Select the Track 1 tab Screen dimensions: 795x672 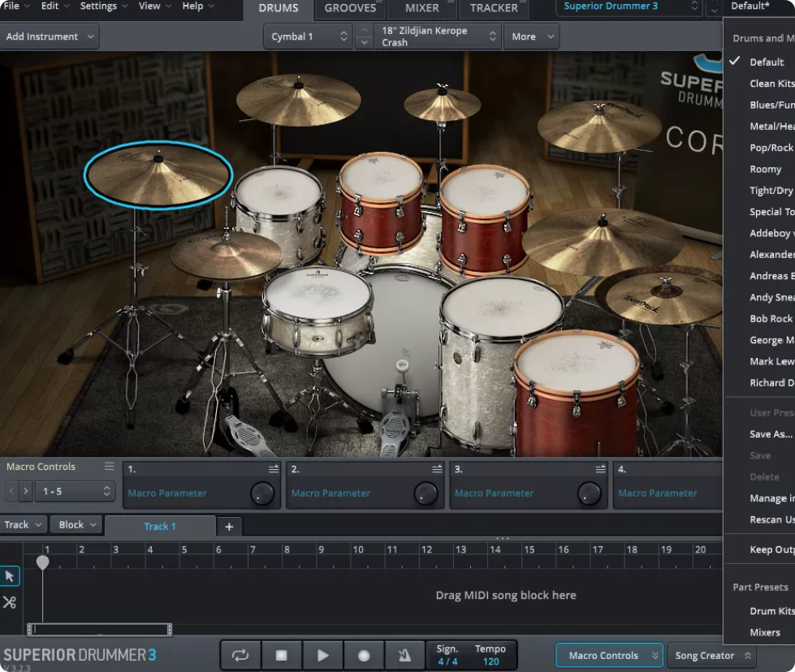160,527
